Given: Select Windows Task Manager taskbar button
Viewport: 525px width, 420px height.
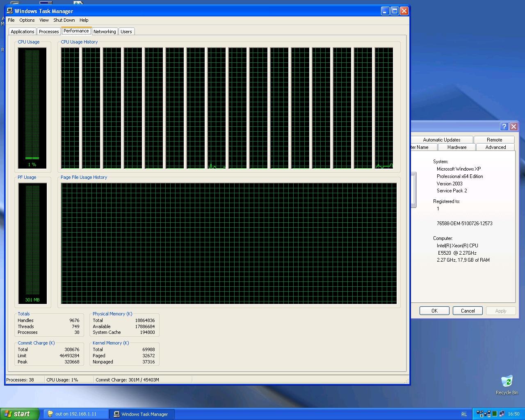Looking at the screenshot, I should [142, 414].
